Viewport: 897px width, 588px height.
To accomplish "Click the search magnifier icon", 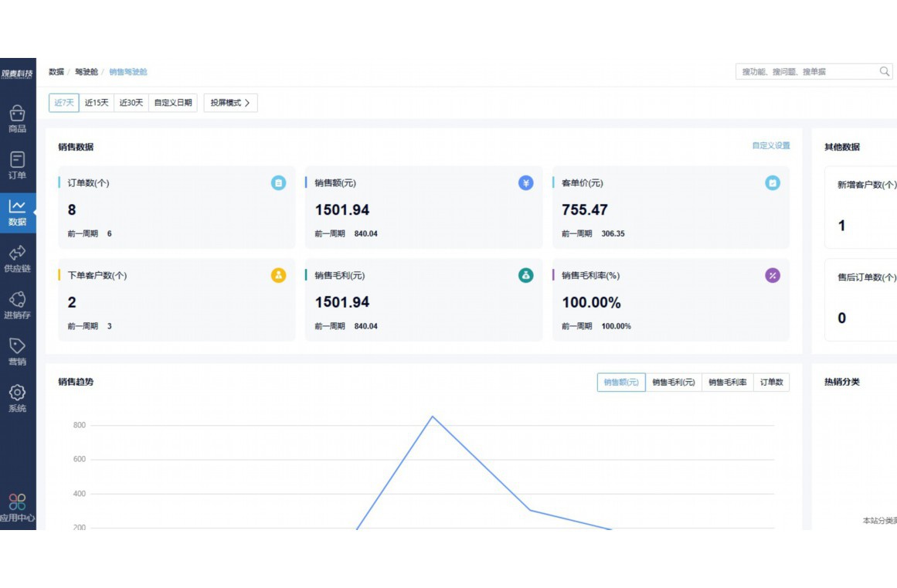I will [x=885, y=71].
